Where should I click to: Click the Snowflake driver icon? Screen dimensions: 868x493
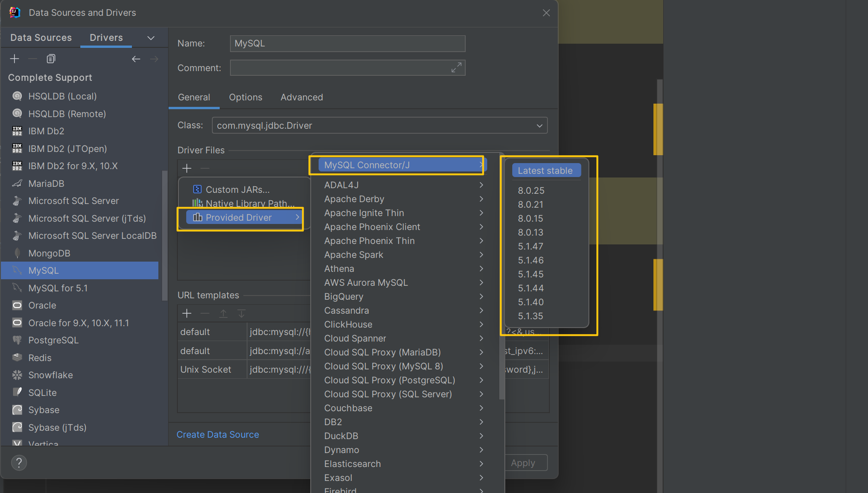(x=17, y=375)
